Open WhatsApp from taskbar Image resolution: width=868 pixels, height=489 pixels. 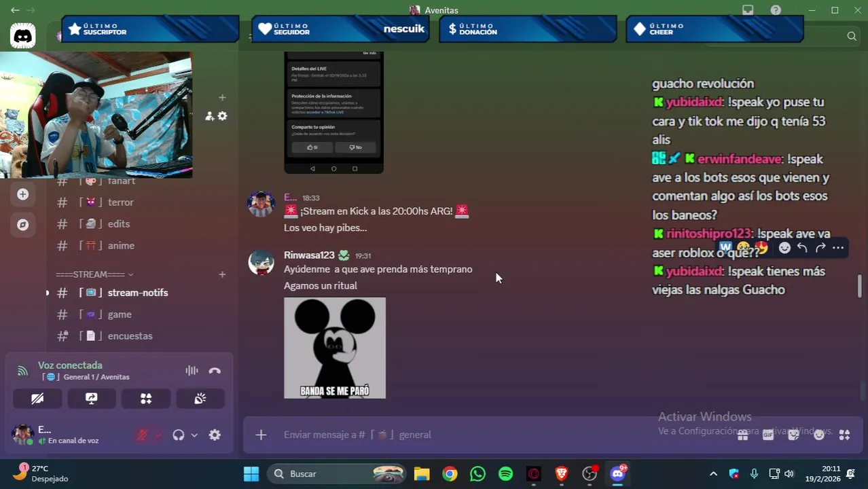477,474
